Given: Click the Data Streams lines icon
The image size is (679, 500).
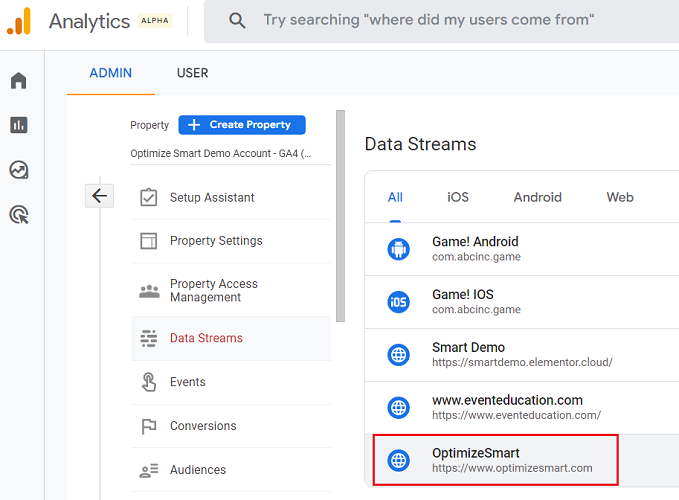Looking at the screenshot, I should pos(149,338).
